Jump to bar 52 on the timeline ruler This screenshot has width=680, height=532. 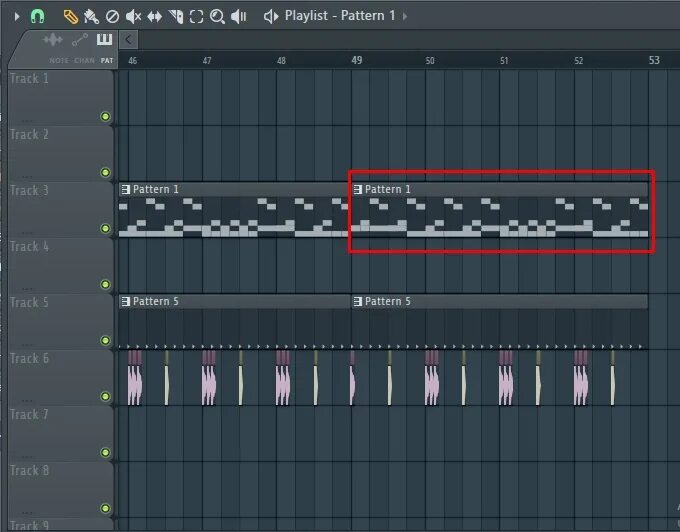[x=579, y=61]
